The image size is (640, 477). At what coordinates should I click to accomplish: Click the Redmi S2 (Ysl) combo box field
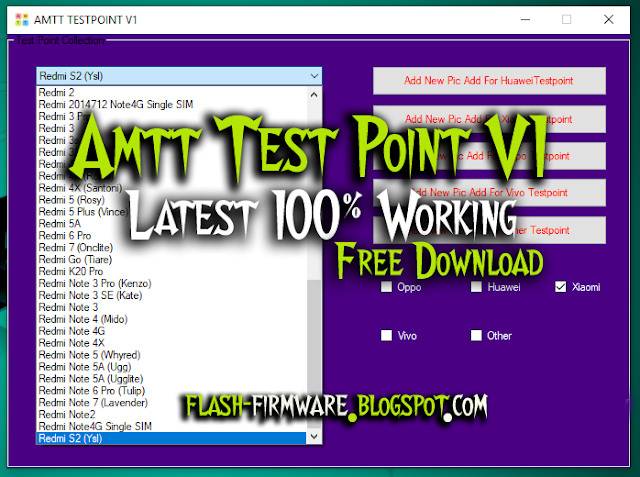pos(179,76)
